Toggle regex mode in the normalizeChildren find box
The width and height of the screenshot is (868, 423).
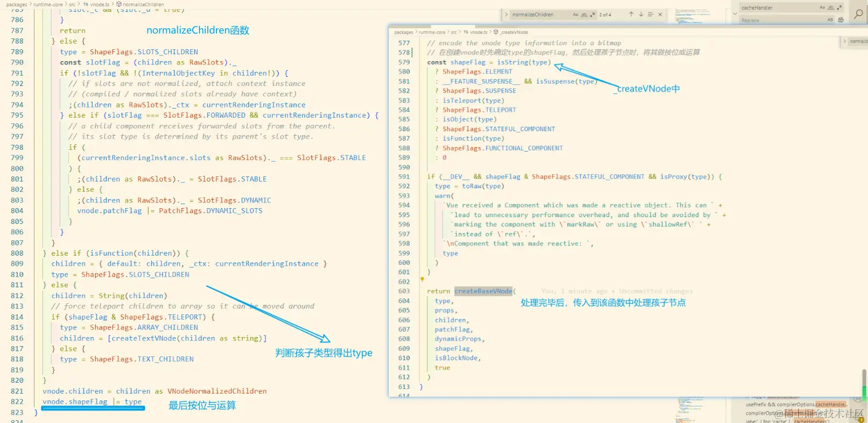click(593, 14)
